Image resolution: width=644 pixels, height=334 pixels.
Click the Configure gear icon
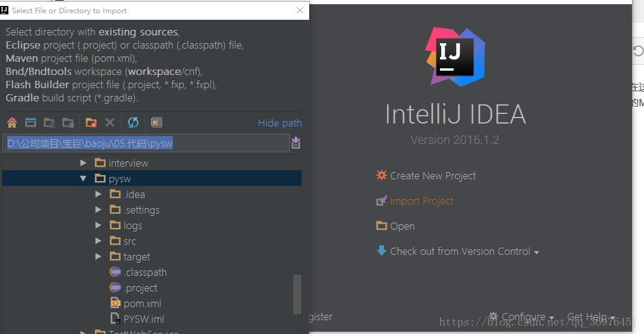[493, 316]
